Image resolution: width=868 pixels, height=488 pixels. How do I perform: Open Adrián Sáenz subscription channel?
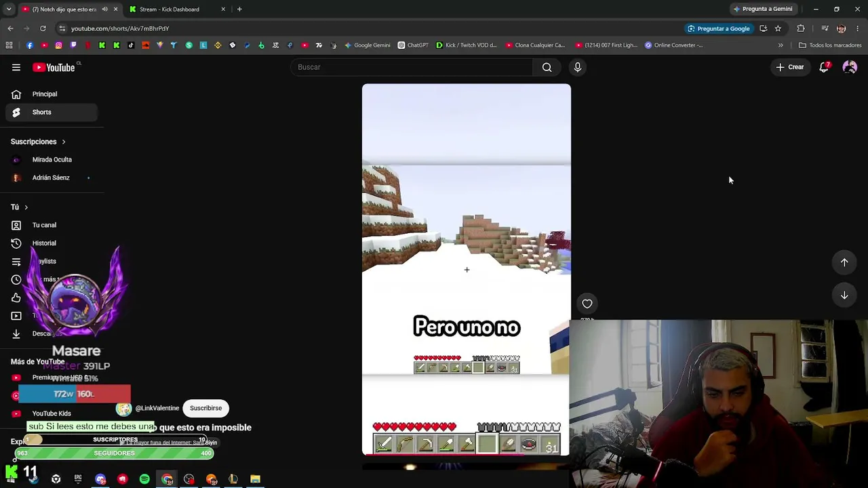[52, 178]
